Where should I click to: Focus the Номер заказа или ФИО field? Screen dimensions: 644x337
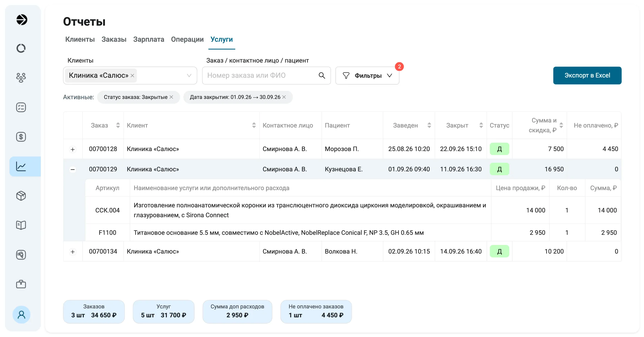tap(267, 76)
